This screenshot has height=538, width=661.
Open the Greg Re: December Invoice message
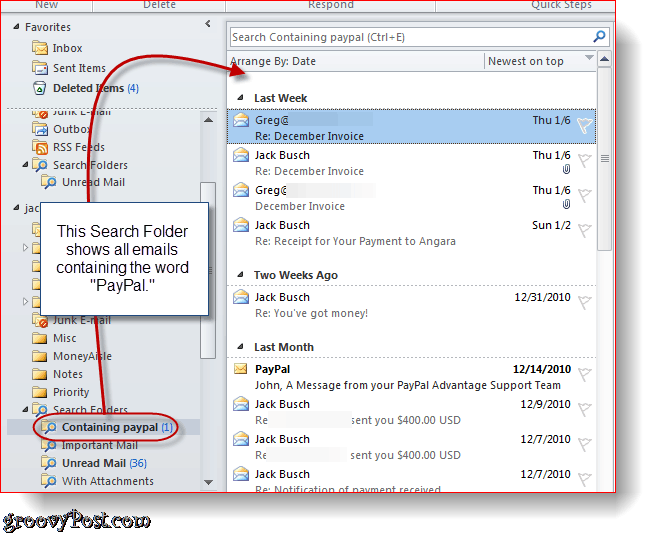click(411, 127)
